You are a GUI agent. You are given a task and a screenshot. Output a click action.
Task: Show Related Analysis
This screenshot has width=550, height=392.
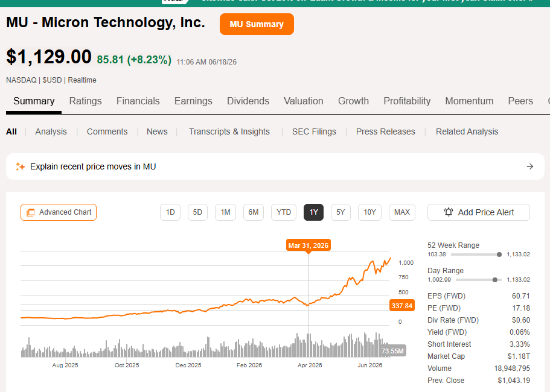point(467,131)
